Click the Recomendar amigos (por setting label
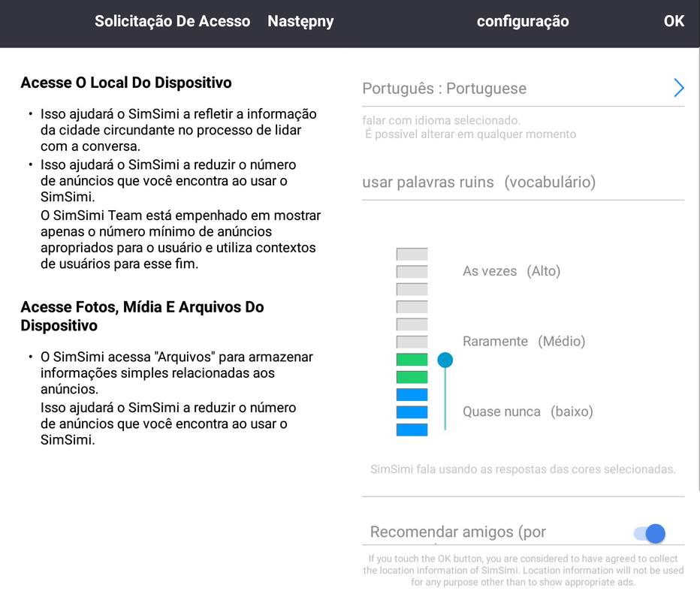Image resolution: width=700 pixels, height=600 pixels. point(458,532)
